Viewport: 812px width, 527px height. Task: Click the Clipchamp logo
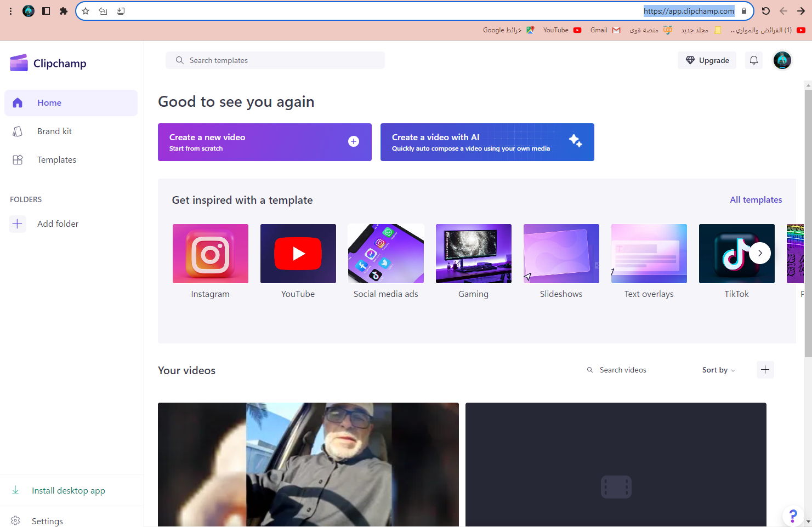(48, 63)
